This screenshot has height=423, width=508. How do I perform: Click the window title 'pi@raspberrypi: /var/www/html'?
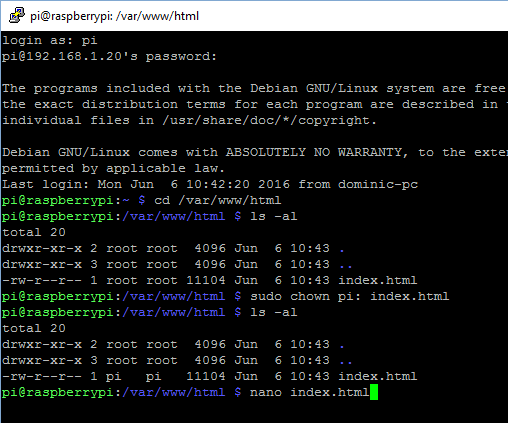(x=114, y=16)
